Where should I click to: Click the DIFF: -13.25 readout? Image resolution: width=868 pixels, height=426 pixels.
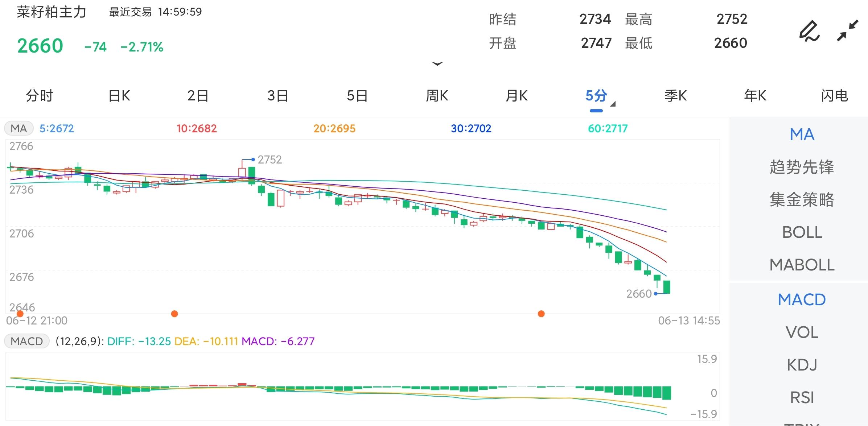coord(139,341)
